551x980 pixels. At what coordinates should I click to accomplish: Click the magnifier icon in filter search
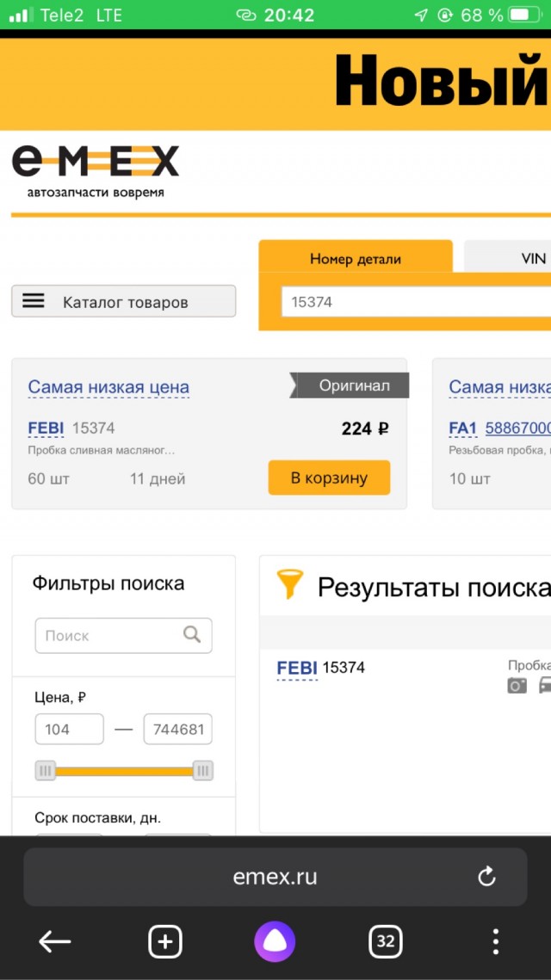click(x=192, y=634)
